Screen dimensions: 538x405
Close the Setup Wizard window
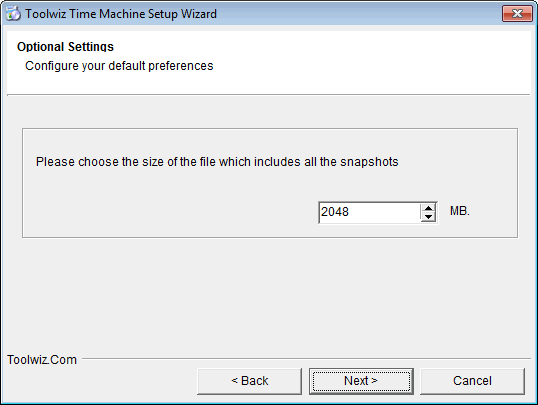517,14
